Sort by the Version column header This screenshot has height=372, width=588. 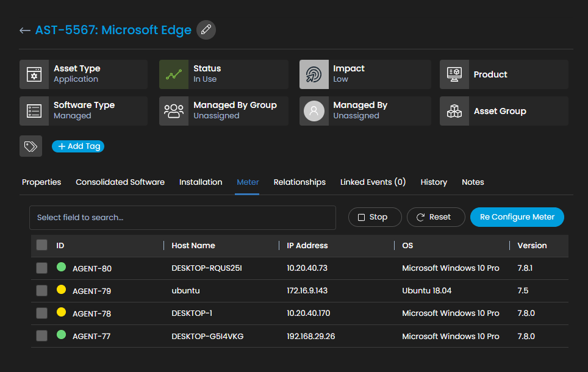(532, 246)
